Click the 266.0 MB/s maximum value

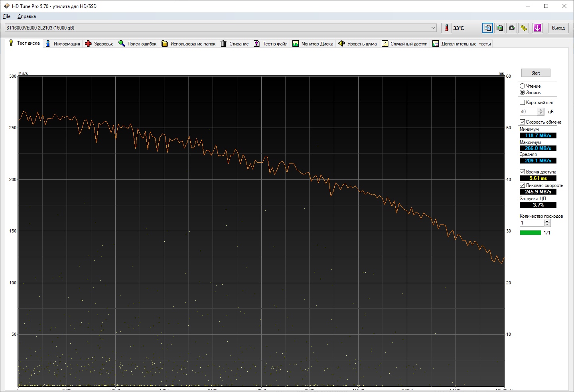pos(538,148)
